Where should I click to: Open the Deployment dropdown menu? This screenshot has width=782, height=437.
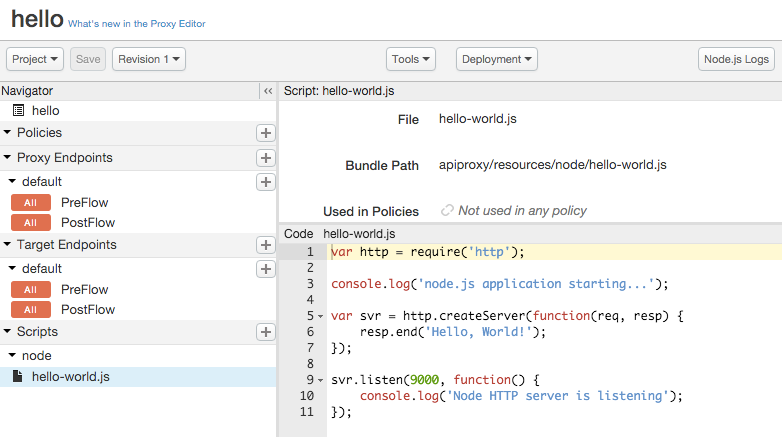click(497, 59)
